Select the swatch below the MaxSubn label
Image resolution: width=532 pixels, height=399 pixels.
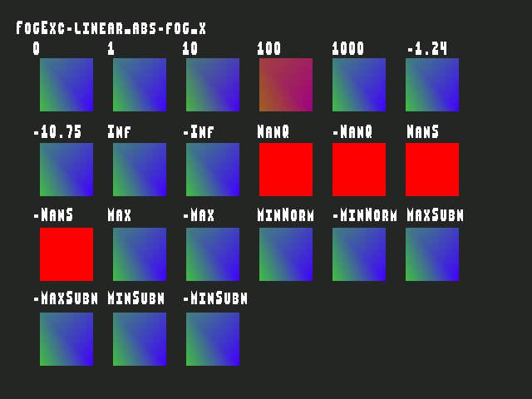432,254
